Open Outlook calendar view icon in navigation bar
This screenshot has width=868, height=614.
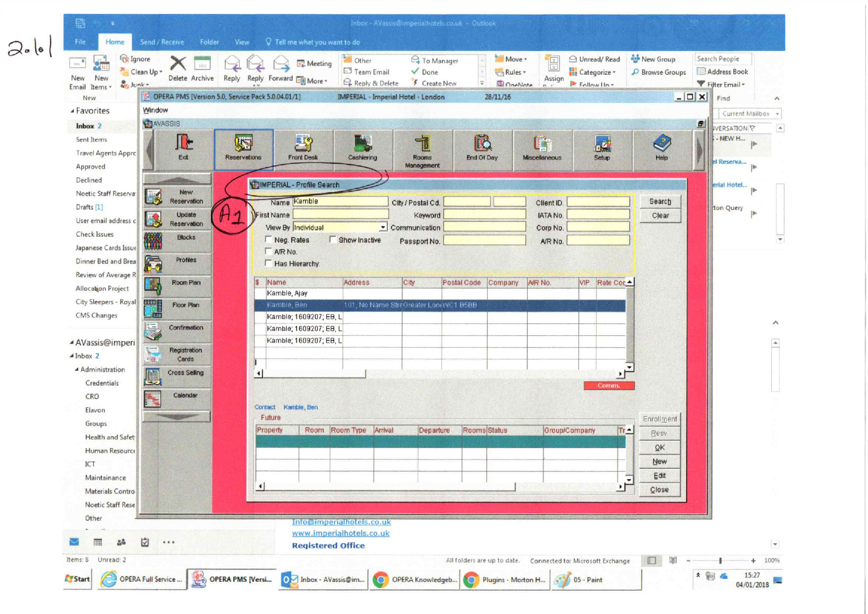coord(98,542)
